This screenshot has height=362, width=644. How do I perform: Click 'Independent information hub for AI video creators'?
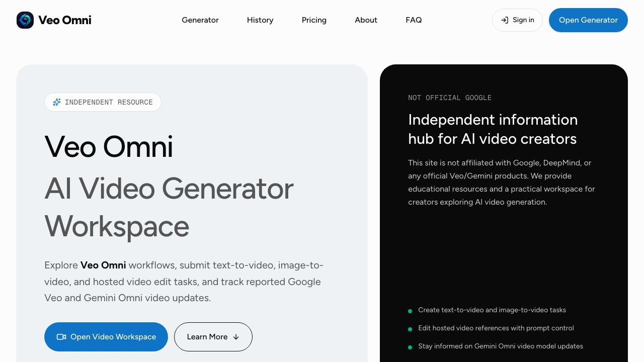[493, 129]
